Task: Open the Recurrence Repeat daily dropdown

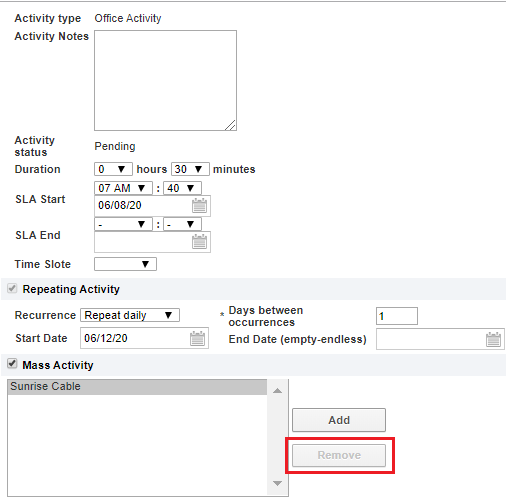Action: coord(130,315)
